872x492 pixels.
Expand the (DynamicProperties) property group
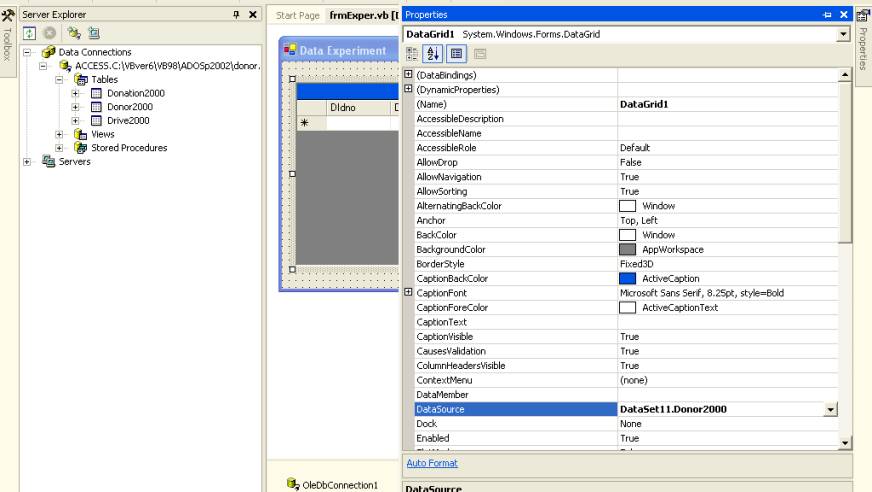pyautogui.click(x=408, y=88)
